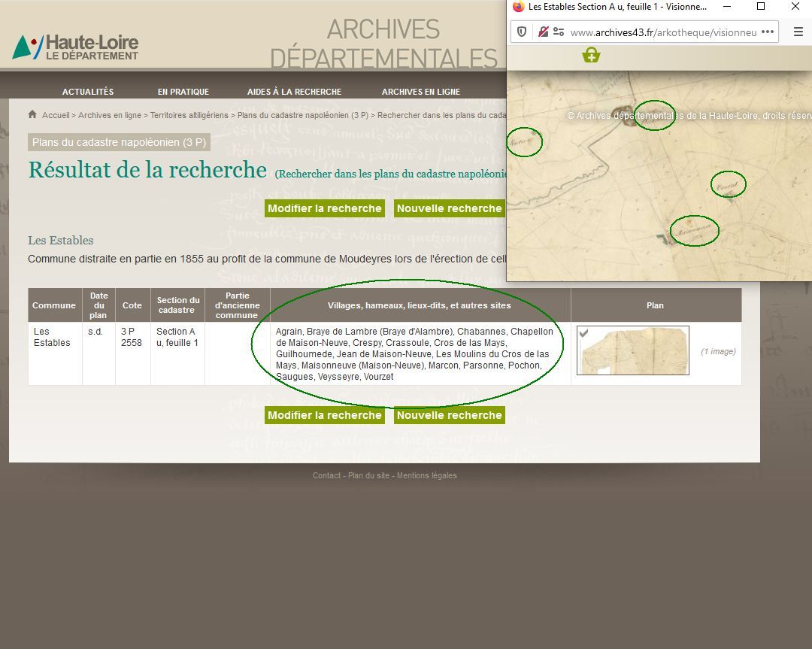Open the Firefox hamburger menu

pyautogui.click(x=798, y=32)
